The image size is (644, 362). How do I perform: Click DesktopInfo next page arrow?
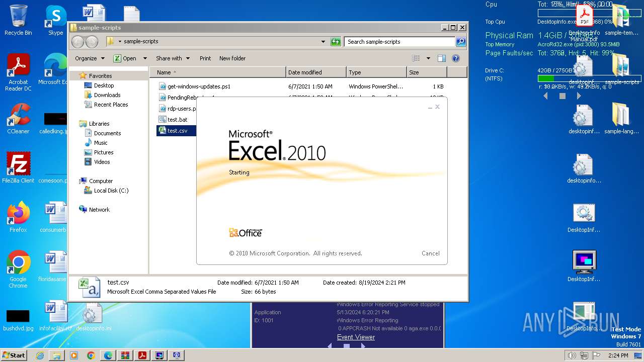tap(579, 96)
